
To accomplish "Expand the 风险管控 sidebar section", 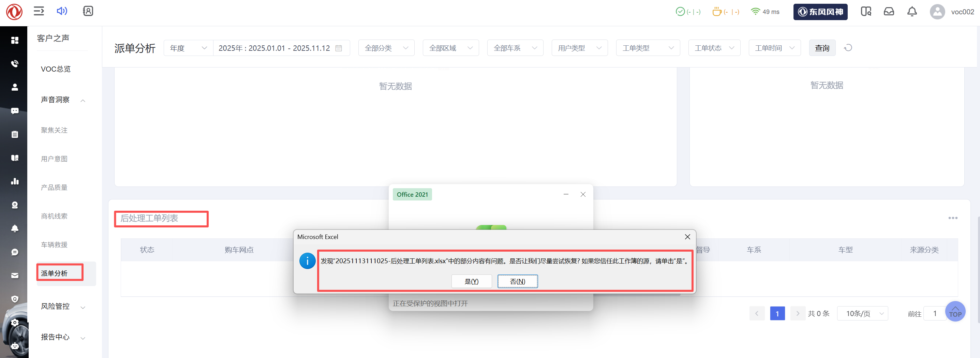I will (x=63, y=307).
